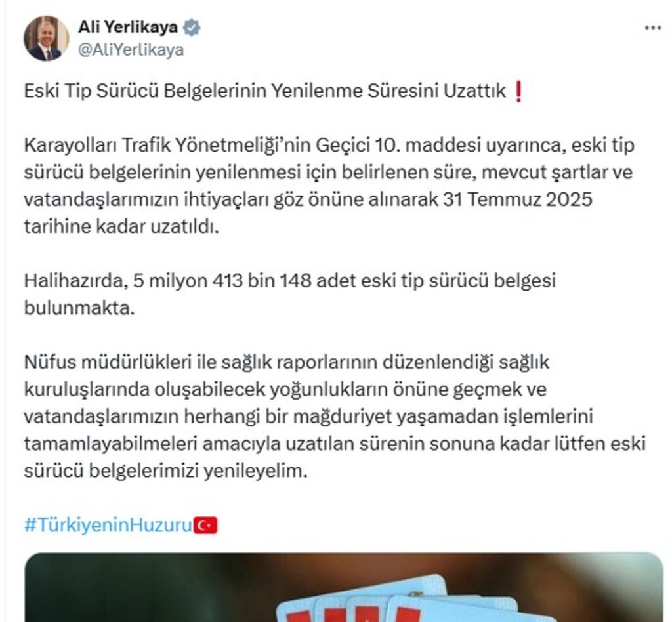Screen dimensions: 672x622
Task: Select the date 31 Temmuz 2025
Action: click(x=517, y=199)
